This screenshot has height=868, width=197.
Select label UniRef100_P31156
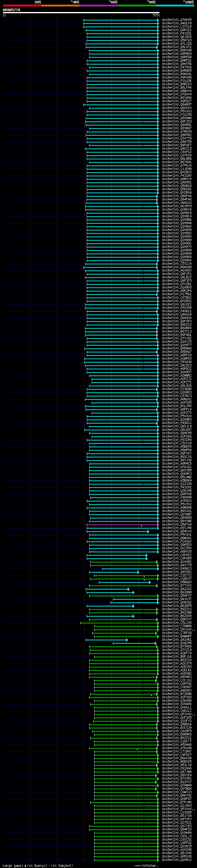(177, 81)
